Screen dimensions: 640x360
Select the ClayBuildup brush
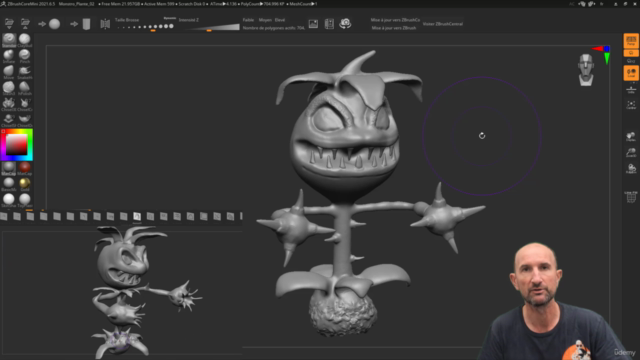tap(24, 40)
